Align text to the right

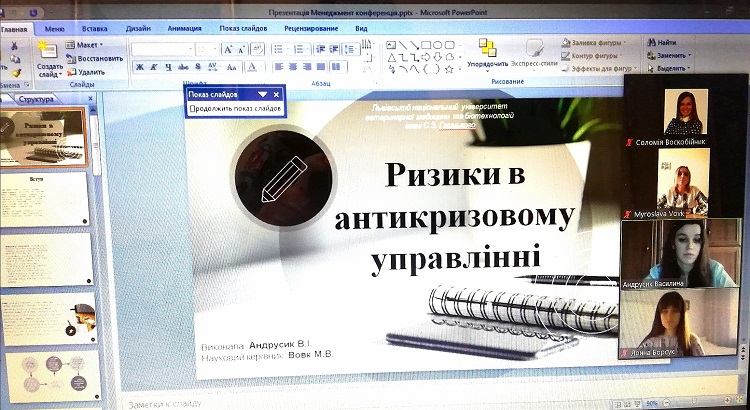tap(307, 66)
